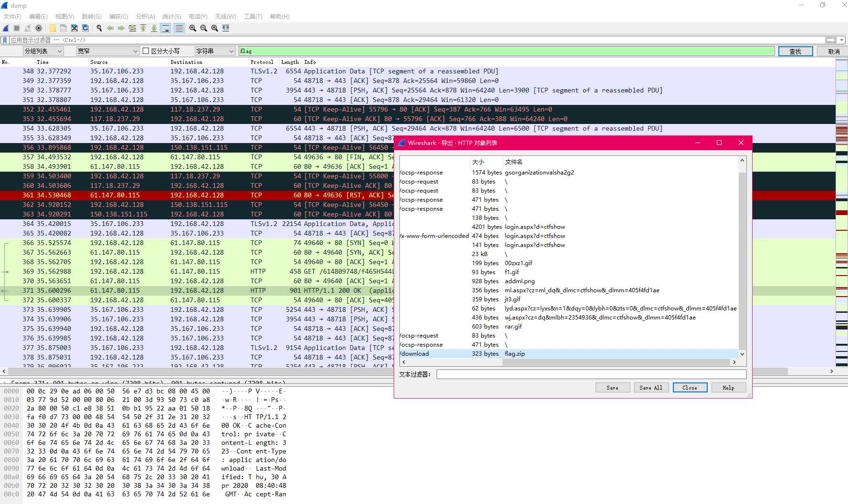Screen dimensions: 848x504
Task: Select the rar.gif object row
Action: [x=569, y=327]
